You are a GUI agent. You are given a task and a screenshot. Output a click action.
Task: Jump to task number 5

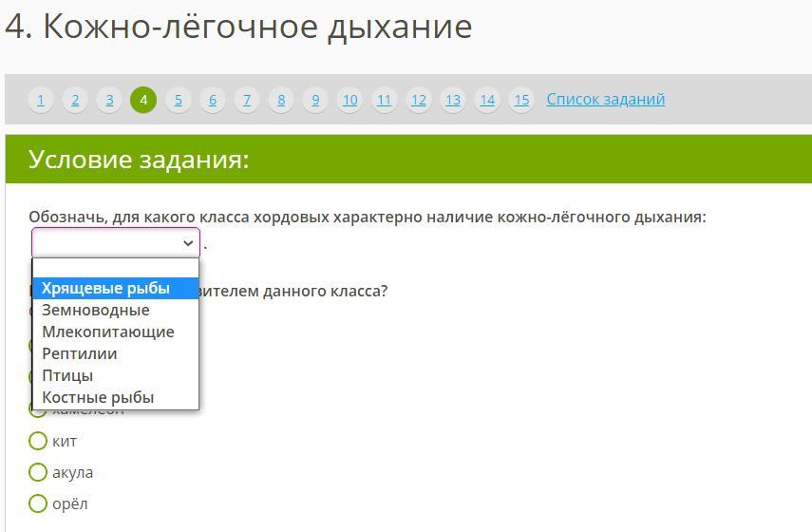click(178, 100)
